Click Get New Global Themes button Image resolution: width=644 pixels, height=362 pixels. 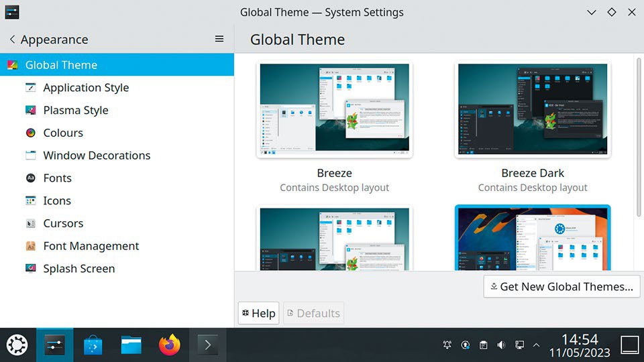pyautogui.click(x=561, y=286)
